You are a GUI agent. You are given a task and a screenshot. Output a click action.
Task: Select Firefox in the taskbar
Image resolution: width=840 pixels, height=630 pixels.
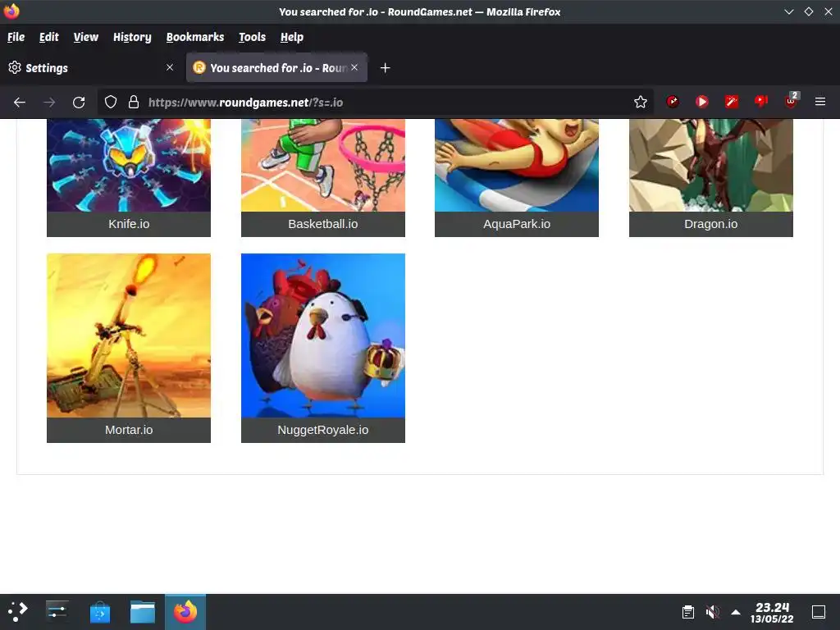185,612
